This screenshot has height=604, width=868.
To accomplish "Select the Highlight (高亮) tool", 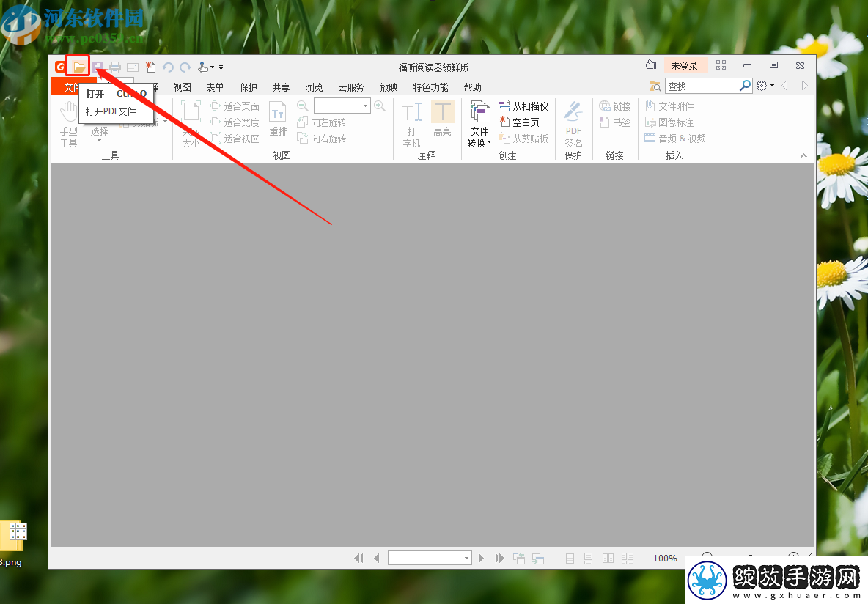I will point(442,119).
